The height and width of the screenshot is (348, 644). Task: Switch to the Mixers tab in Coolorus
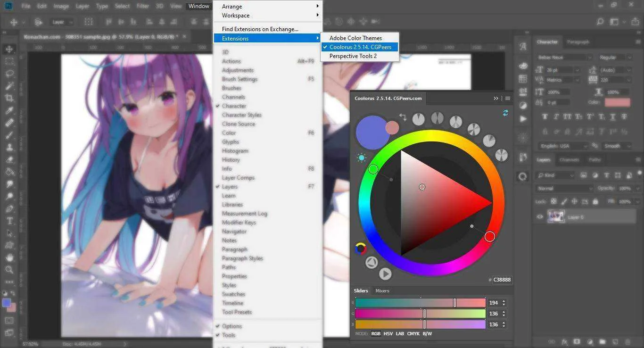coord(382,291)
